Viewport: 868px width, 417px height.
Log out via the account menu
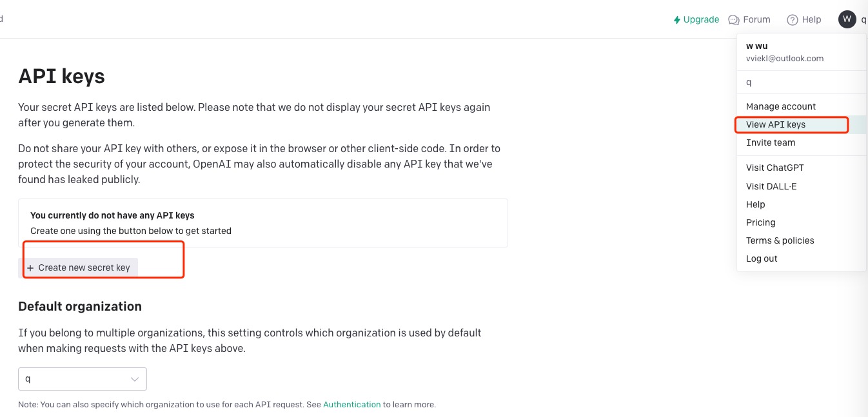(x=762, y=258)
